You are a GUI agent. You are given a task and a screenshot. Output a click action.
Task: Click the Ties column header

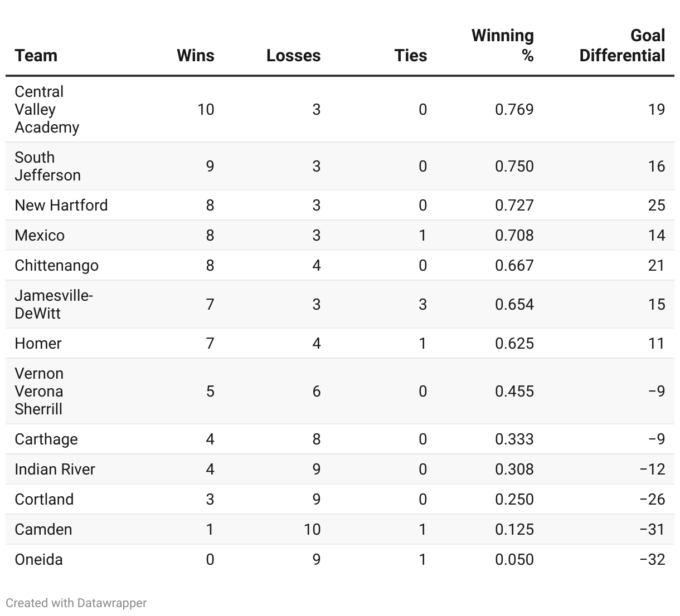(x=410, y=56)
